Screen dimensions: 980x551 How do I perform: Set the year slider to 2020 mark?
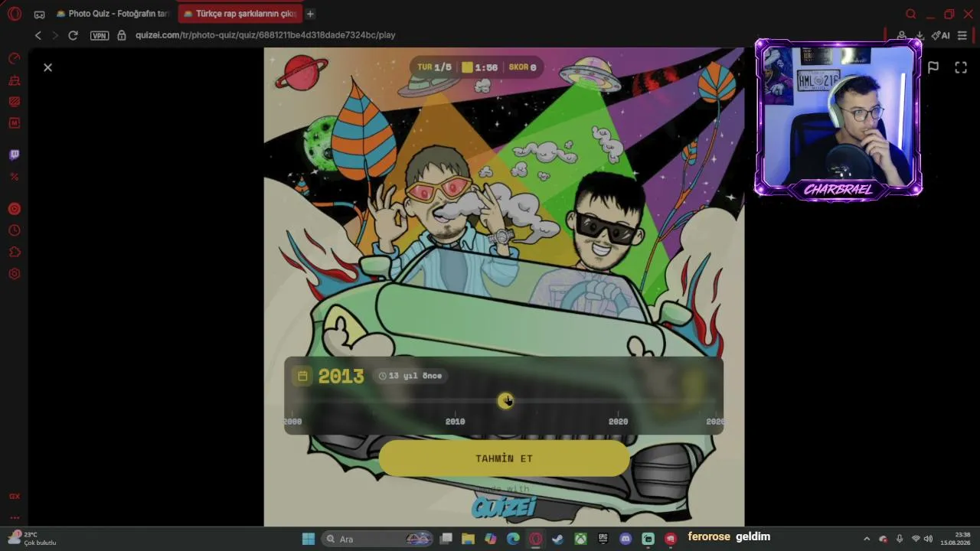618,421
